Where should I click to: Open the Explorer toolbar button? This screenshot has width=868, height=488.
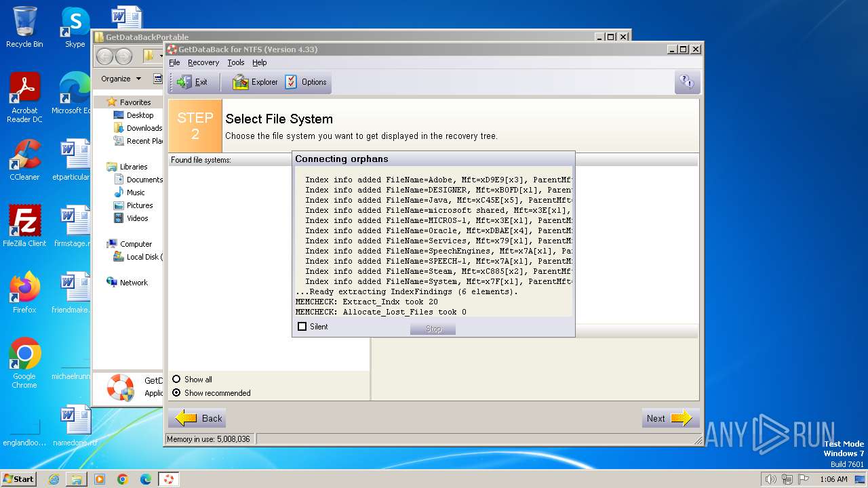click(255, 82)
